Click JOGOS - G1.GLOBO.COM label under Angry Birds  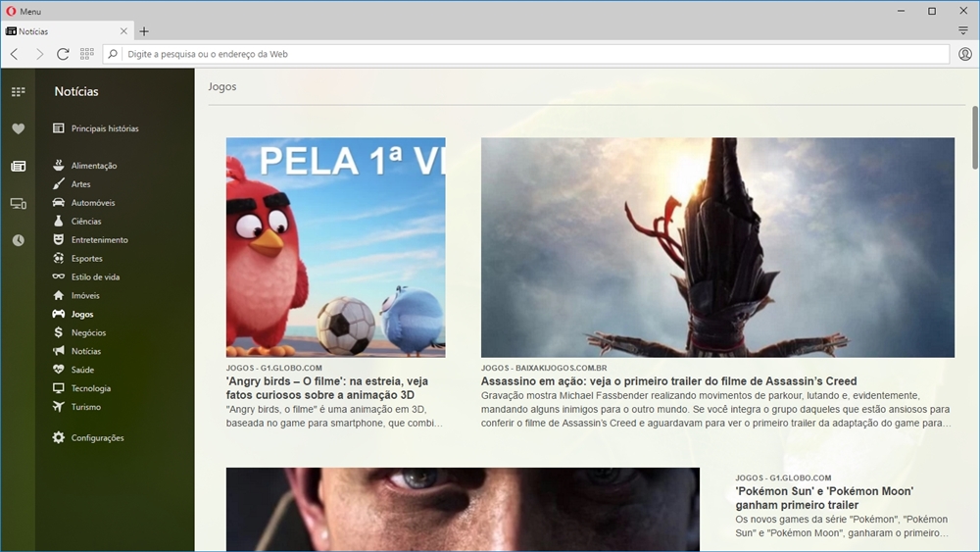click(x=273, y=368)
